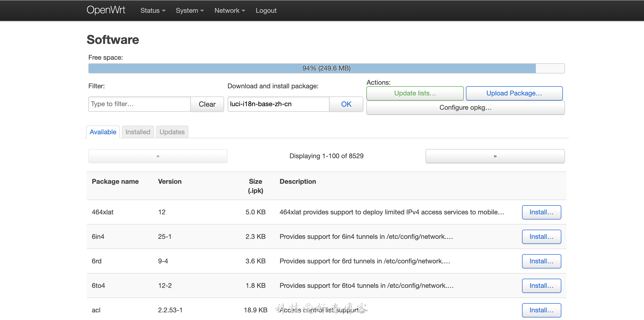Click the Logout menu link

tap(266, 10)
